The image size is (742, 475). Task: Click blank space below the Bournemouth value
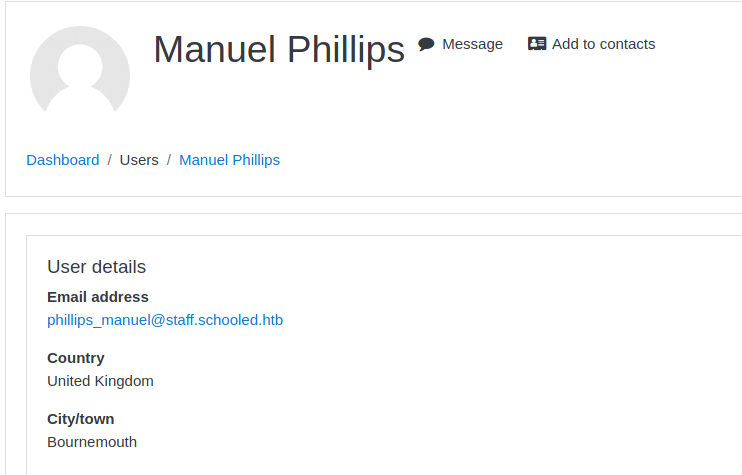point(300,462)
